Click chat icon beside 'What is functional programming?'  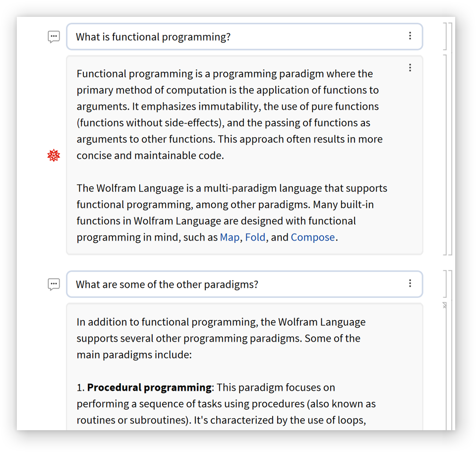[54, 37]
